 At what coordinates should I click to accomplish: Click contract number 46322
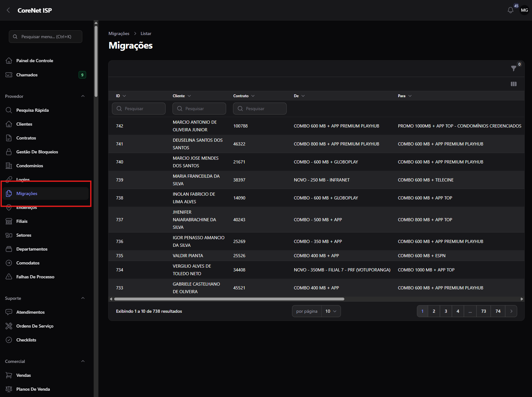pos(239,144)
